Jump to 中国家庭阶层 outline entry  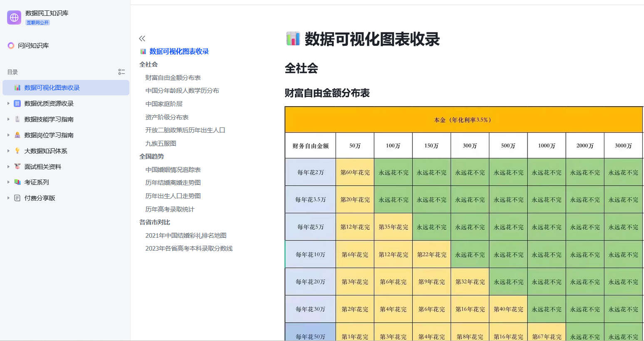click(x=164, y=104)
